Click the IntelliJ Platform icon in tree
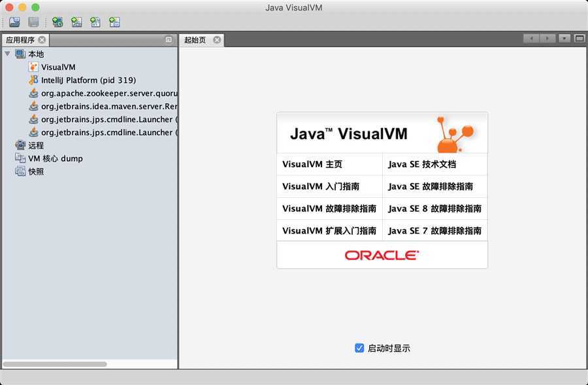This screenshot has height=385, width=588. pyautogui.click(x=33, y=80)
